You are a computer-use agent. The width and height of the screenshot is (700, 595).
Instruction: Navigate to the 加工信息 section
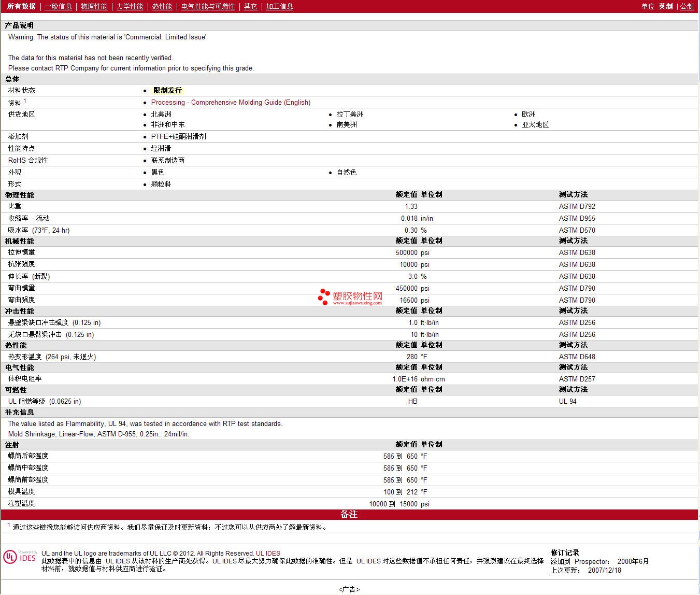pyautogui.click(x=279, y=7)
